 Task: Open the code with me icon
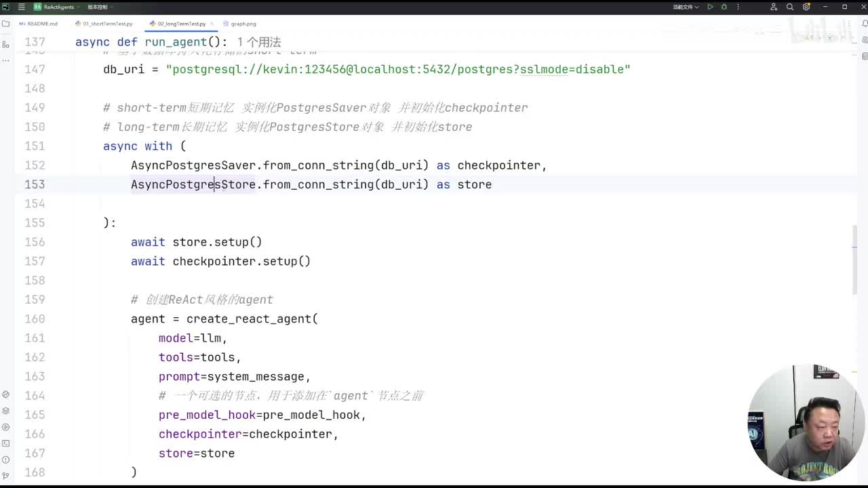pyautogui.click(x=774, y=7)
